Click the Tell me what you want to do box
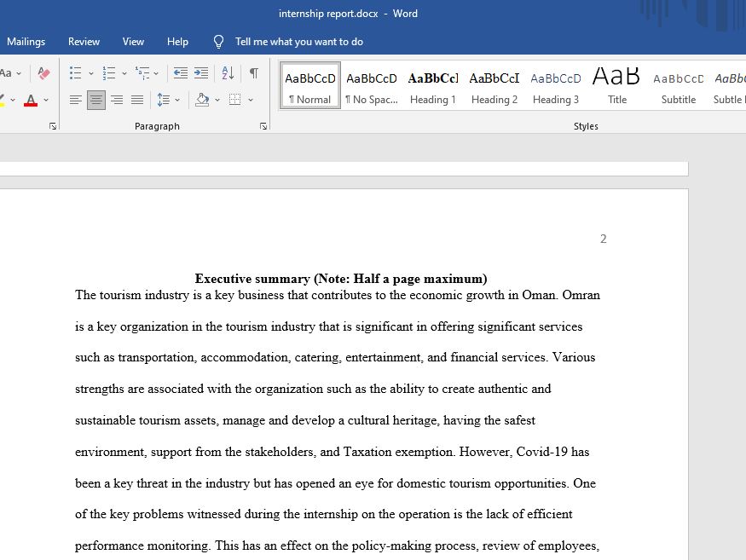Screen dimensions: 746x560 (x=298, y=42)
